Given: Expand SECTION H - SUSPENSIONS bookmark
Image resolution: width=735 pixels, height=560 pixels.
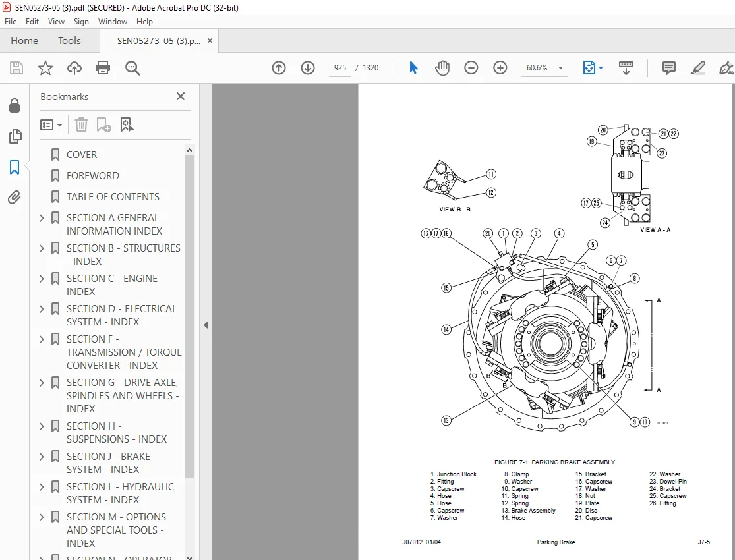Looking at the screenshot, I should pos(42,426).
